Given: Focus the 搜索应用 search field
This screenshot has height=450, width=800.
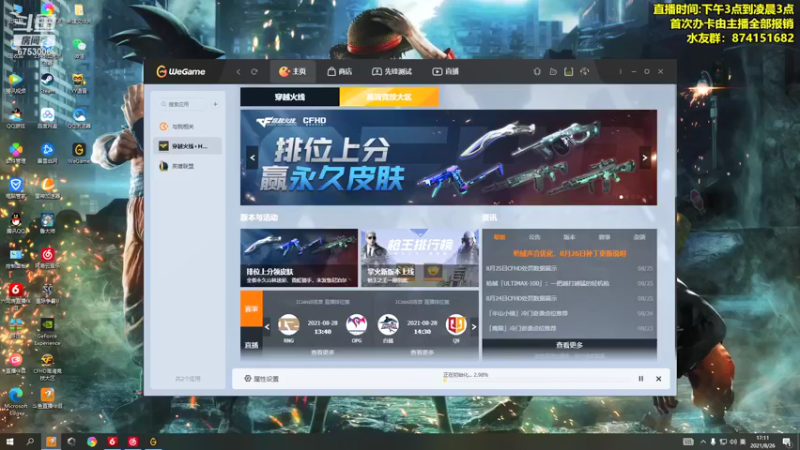Looking at the screenshot, I should [x=184, y=104].
